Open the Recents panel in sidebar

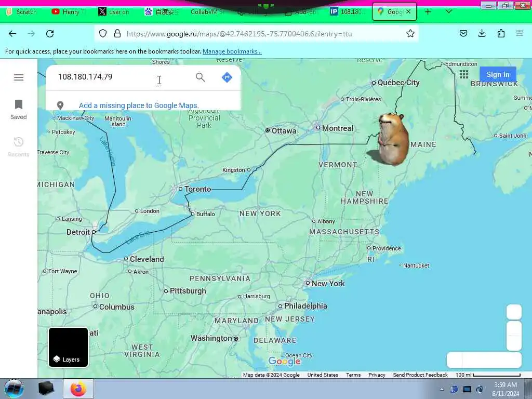click(19, 147)
